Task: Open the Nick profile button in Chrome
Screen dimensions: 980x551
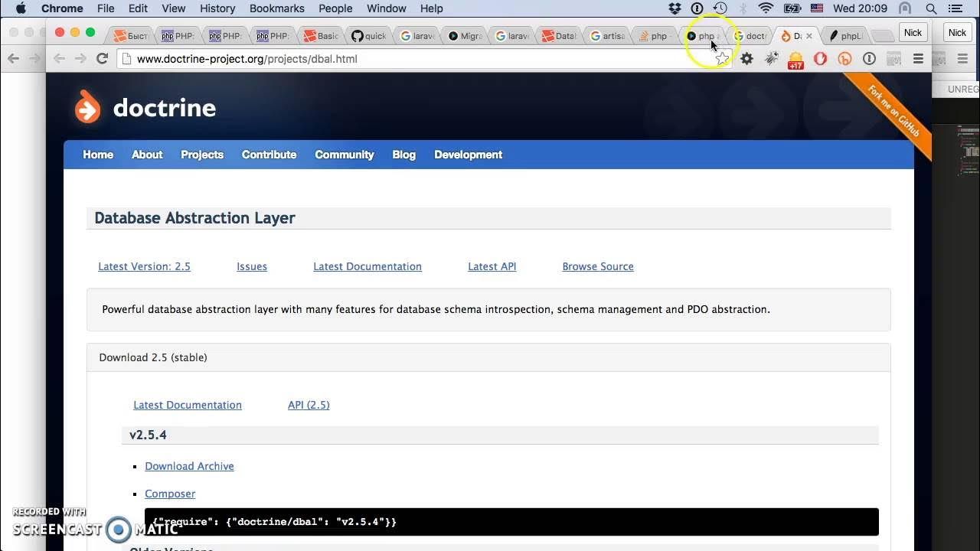Action: pos(913,33)
